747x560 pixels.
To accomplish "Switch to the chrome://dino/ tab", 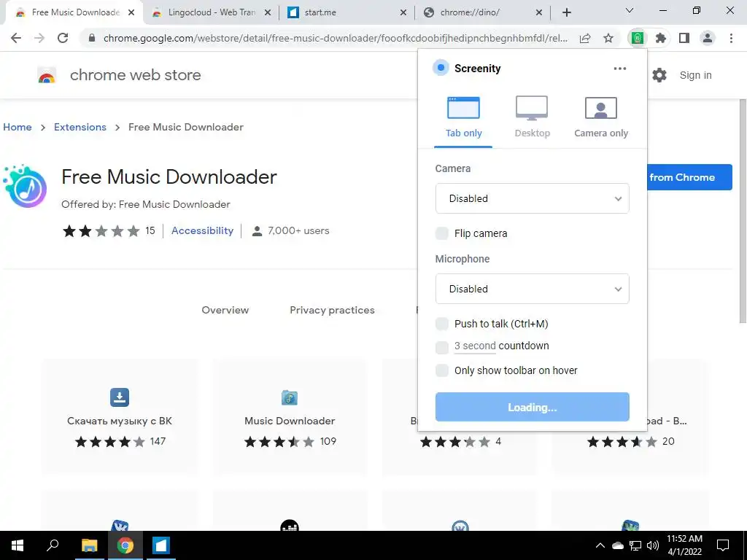I will [x=482, y=12].
